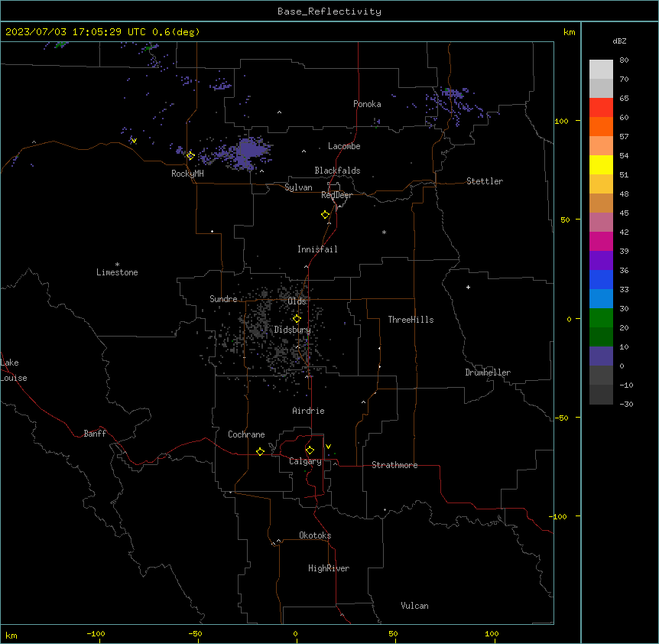Click the Blackfalds label
Screen dimensions: 659x644
pos(337,171)
